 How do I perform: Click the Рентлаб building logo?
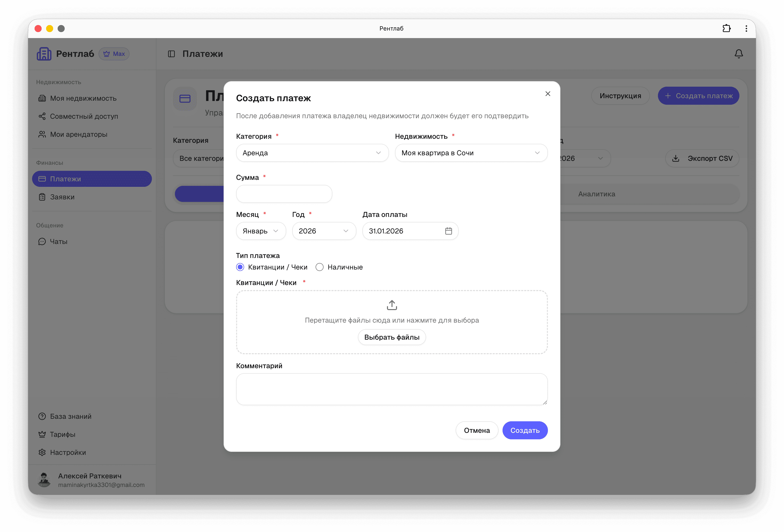44,54
